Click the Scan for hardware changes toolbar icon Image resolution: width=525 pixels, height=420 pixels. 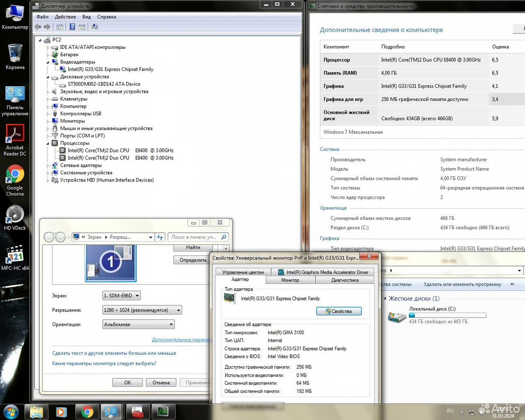point(94,27)
